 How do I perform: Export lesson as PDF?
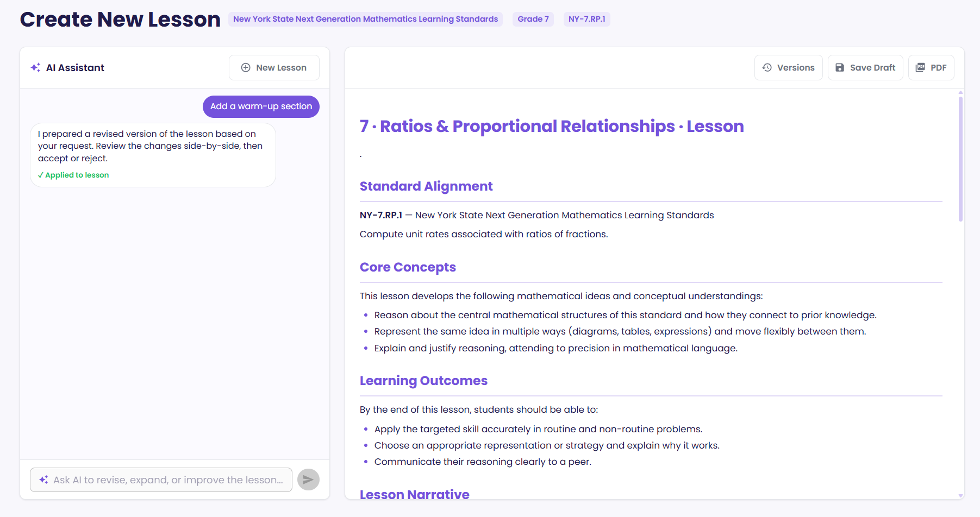931,67
